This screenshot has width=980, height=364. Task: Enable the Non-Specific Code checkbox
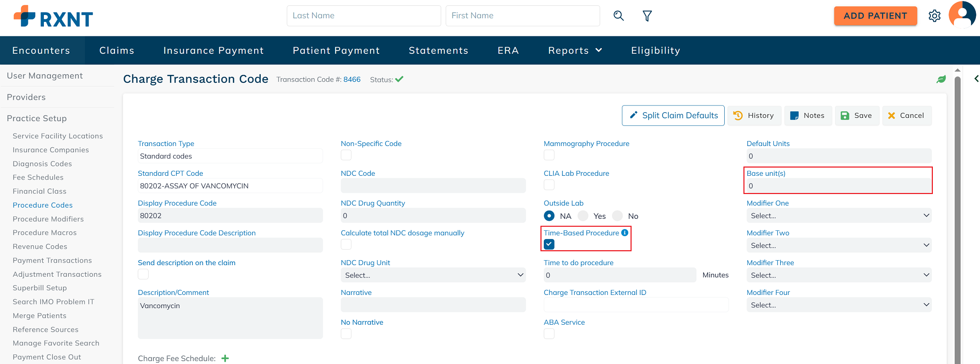[x=346, y=155]
